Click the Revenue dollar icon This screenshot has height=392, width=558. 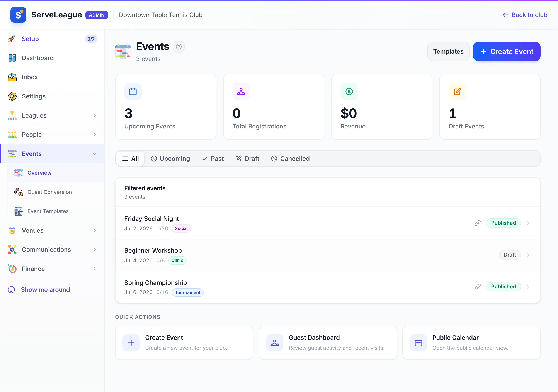(x=349, y=91)
